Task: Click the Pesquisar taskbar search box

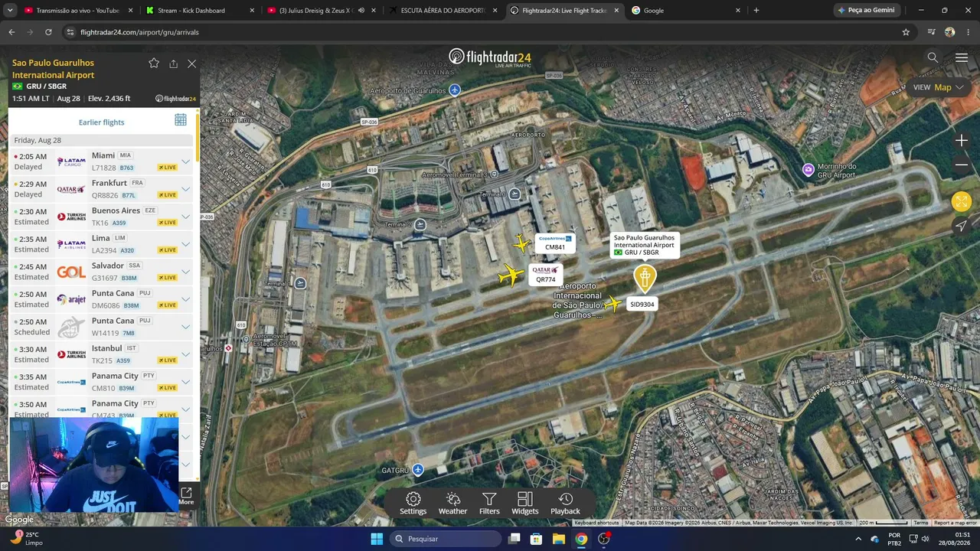Action: point(446,539)
